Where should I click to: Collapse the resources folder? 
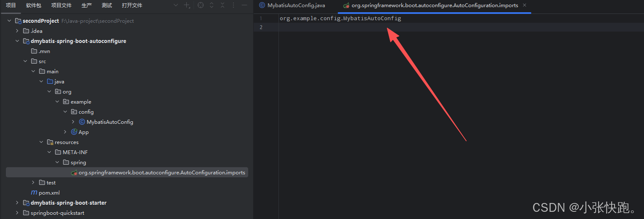click(x=41, y=142)
